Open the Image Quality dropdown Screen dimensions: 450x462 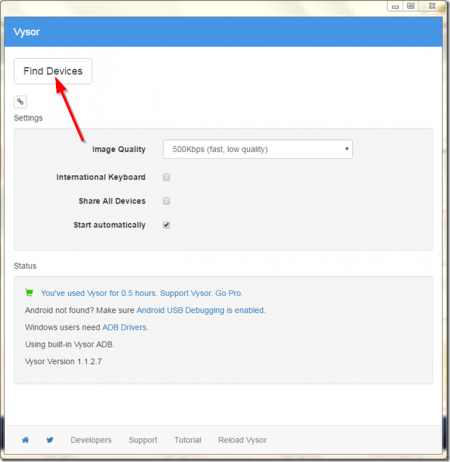258,149
